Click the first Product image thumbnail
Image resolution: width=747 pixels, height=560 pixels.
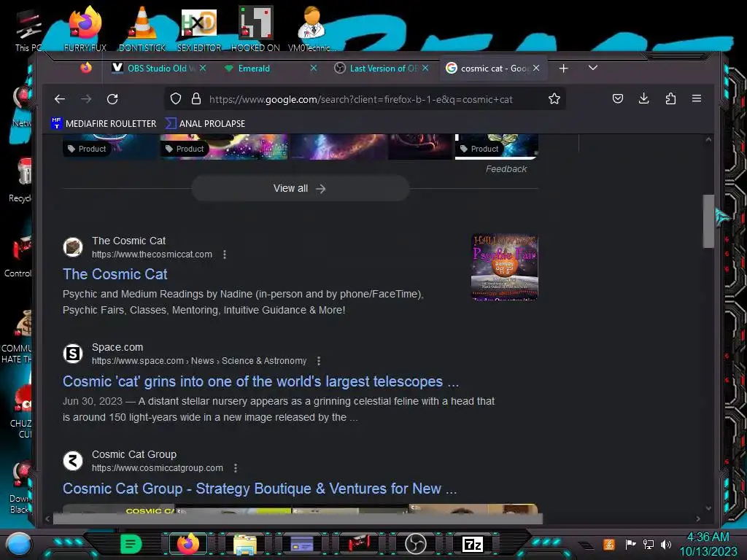[110, 146]
